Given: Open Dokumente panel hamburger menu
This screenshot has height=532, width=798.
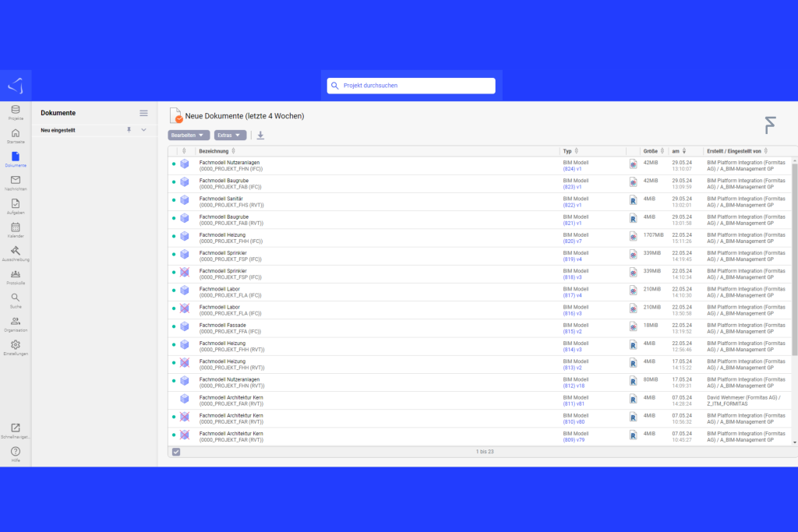Looking at the screenshot, I should [143, 113].
